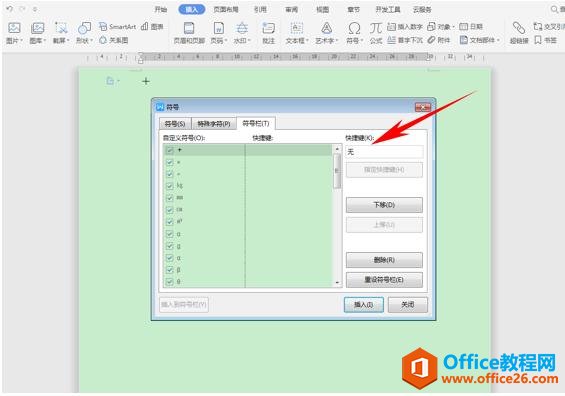The width and height of the screenshot is (565, 396).
Task: Toggle checkbox for the kg symbol row
Action: tap(169, 186)
